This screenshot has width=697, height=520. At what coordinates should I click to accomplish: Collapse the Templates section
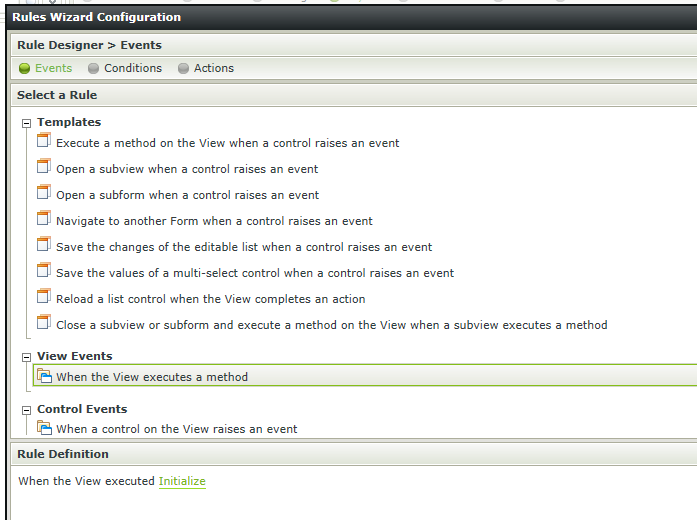[x=27, y=123]
